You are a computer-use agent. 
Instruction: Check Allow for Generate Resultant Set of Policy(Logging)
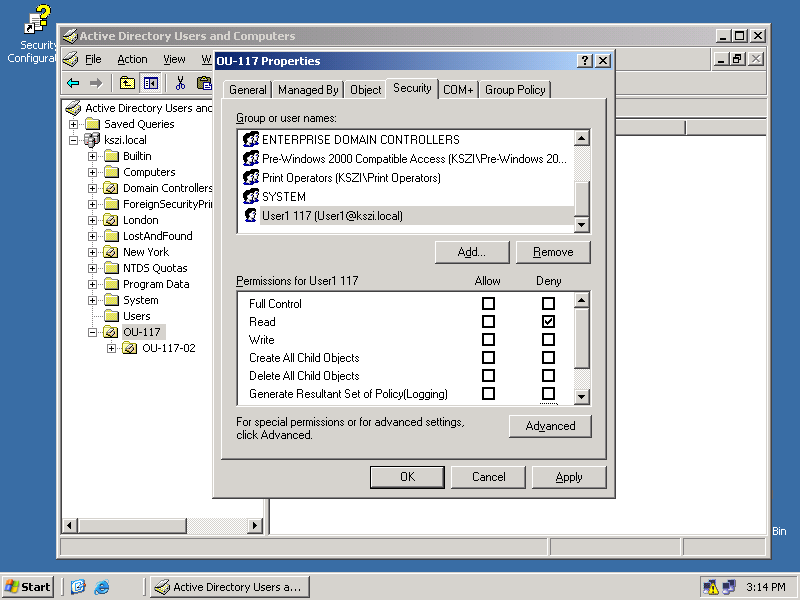tap(488, 393)
